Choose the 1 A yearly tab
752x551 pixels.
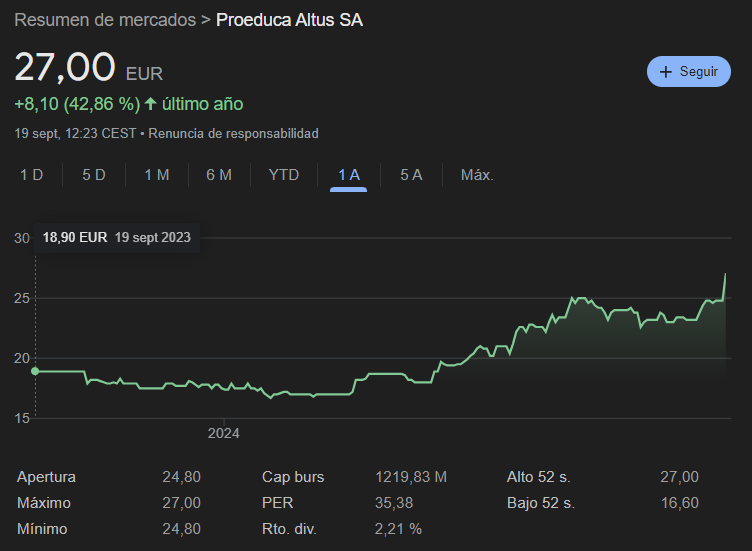coord(349,175)
